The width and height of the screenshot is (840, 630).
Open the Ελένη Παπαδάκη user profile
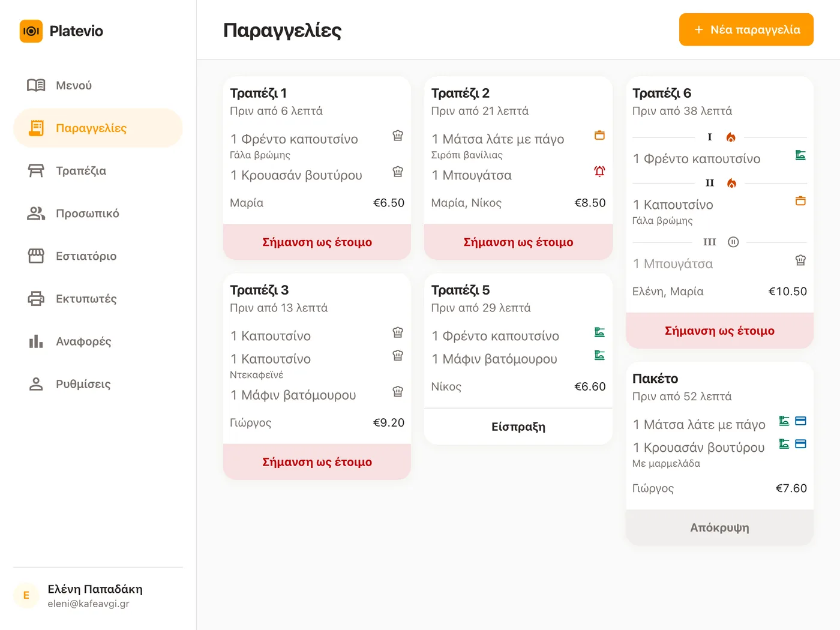tap(98, 595)
